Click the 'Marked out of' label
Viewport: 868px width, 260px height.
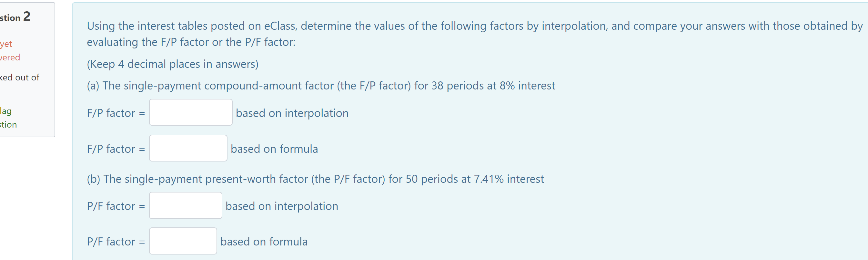(20, 77)
